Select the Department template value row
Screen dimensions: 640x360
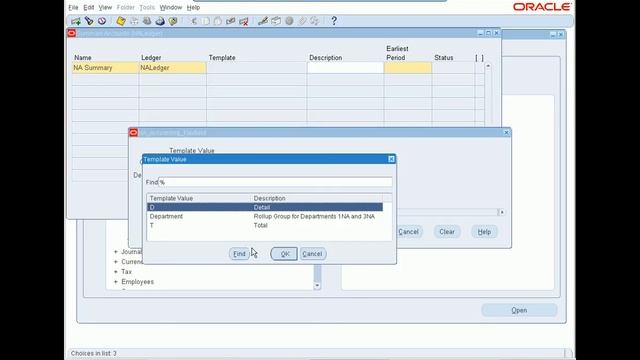[x=264, y=216]
